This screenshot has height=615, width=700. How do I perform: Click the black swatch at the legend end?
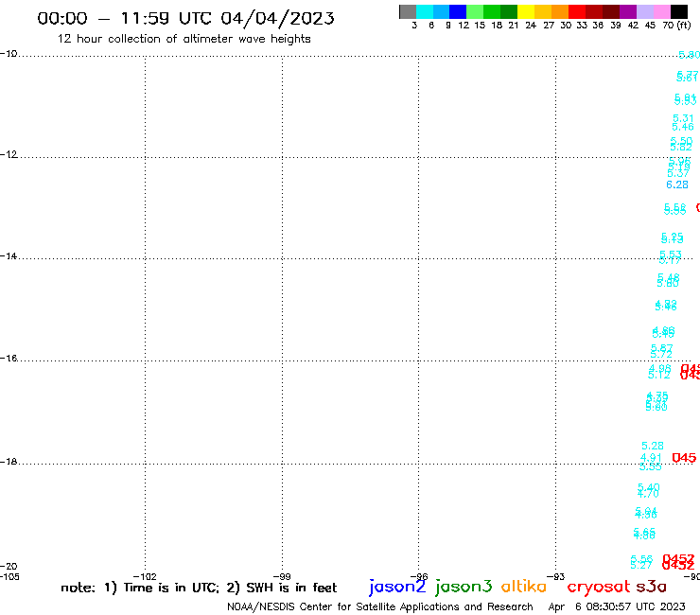[x=679, y=11]
